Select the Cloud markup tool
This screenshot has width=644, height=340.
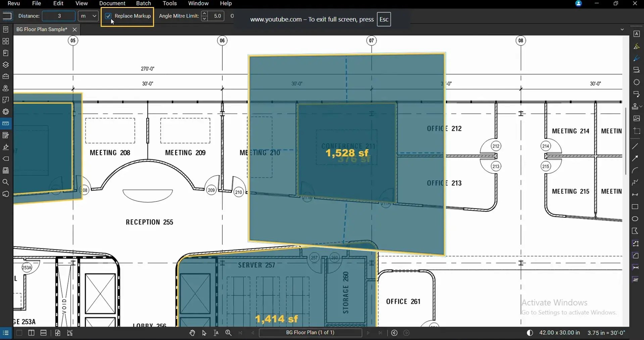click(636, 82)
